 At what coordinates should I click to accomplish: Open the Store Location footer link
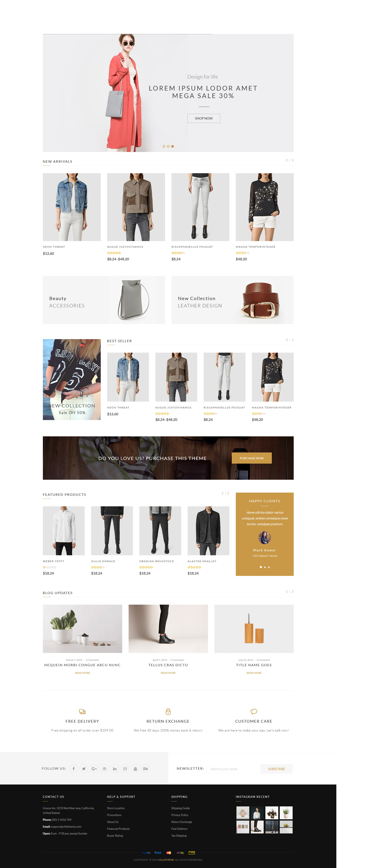116,808
